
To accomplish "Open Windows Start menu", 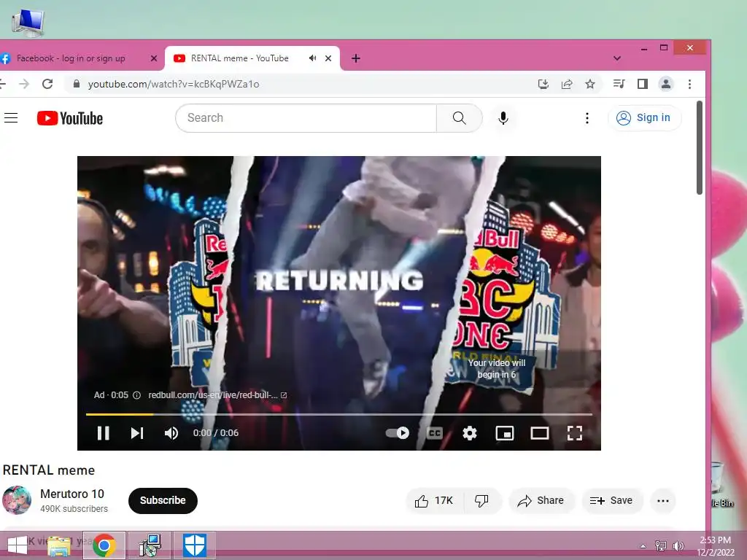I will [x=18, y=545].
